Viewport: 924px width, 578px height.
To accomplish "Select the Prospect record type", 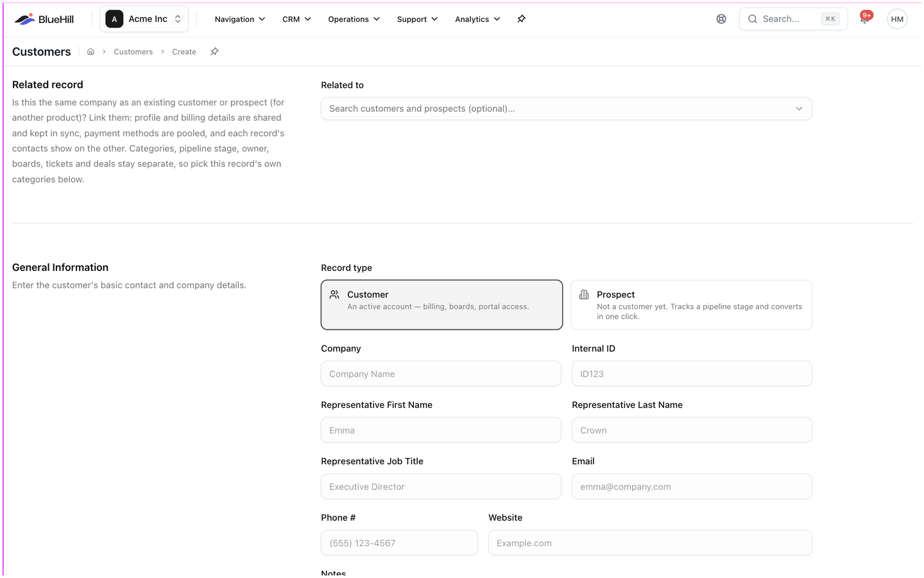I will pyautogui.click(x=691, y=305).
